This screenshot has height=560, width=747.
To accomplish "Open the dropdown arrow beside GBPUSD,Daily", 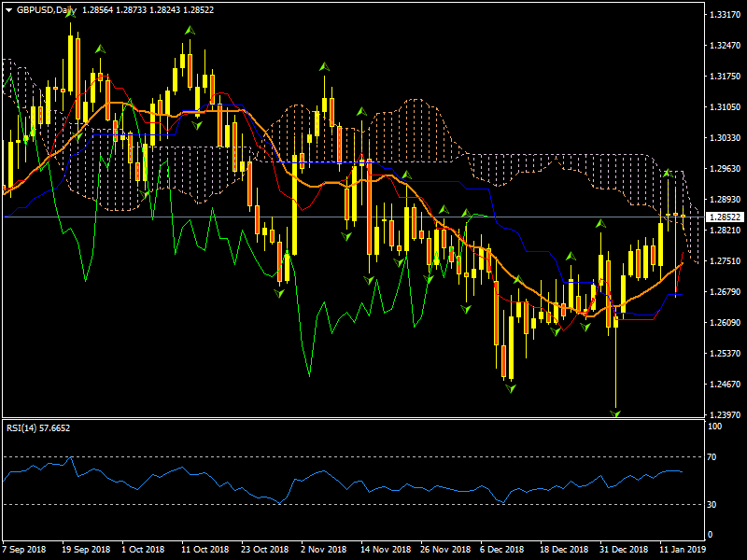I will [x=9, y=10].
